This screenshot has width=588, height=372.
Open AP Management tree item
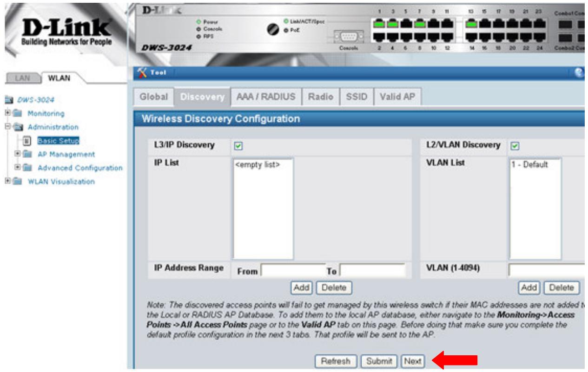66,154
